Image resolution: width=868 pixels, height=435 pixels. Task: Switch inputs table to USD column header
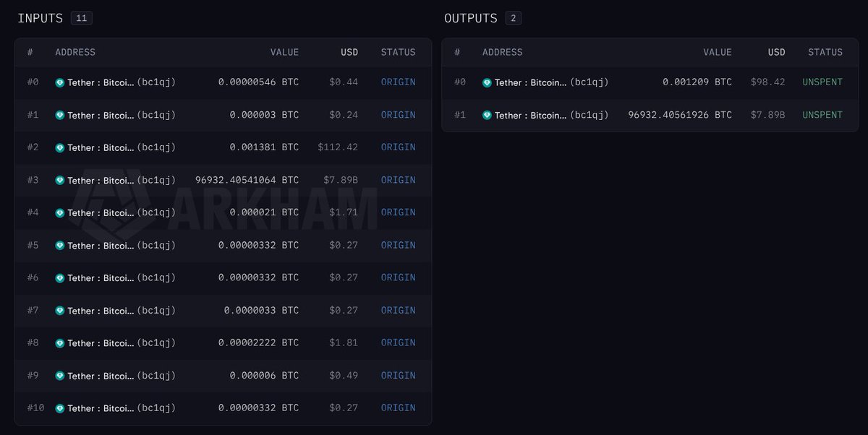pyautogui.click(x=349, y=52)
